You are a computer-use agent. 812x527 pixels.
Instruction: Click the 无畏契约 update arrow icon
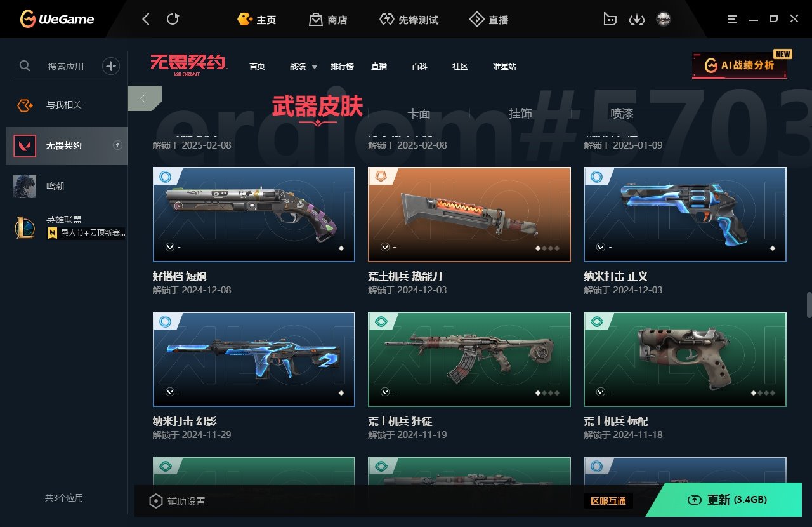(117, 145)
